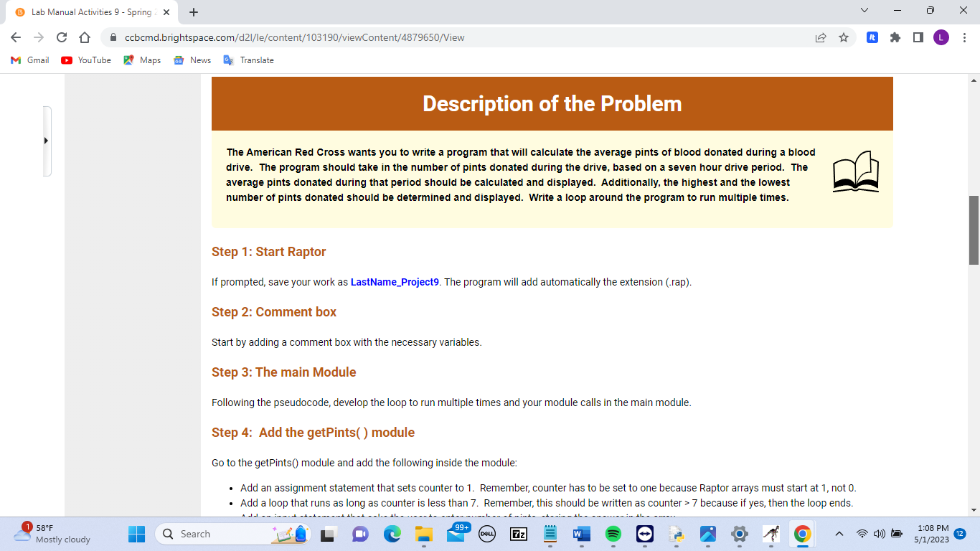The width and height of the screenshot is (980, 551).
Task: Bookmark this page with star icon
Action: point(844,37)
